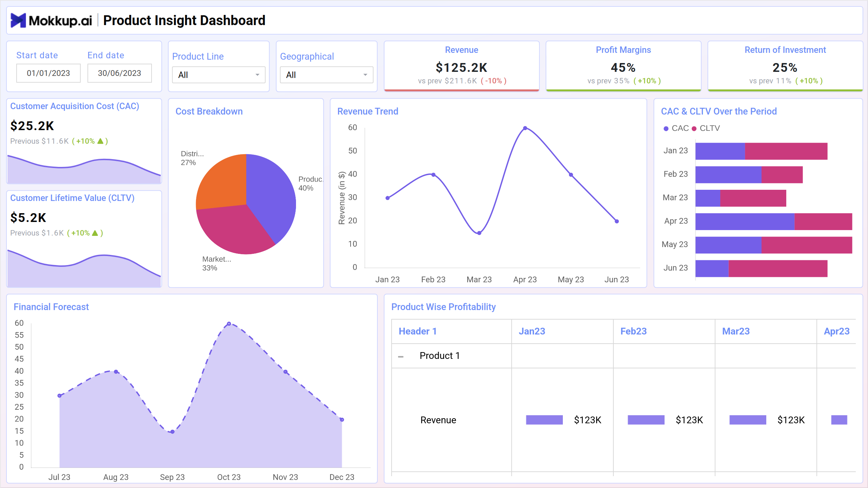Click the Jun 23 data point on Revenue Trend
This screenshot has width=868, height=488.
pyautogui.click(x=617, y=221)
